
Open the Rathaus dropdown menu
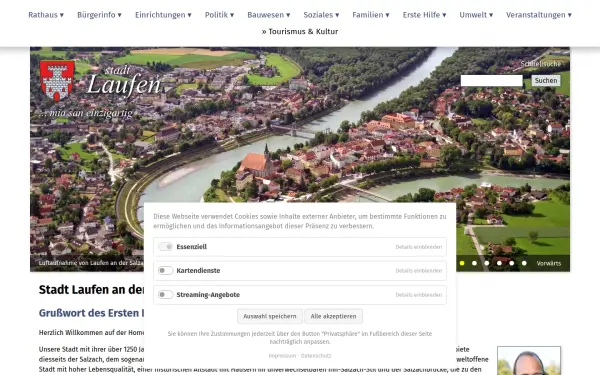[46, 15]
